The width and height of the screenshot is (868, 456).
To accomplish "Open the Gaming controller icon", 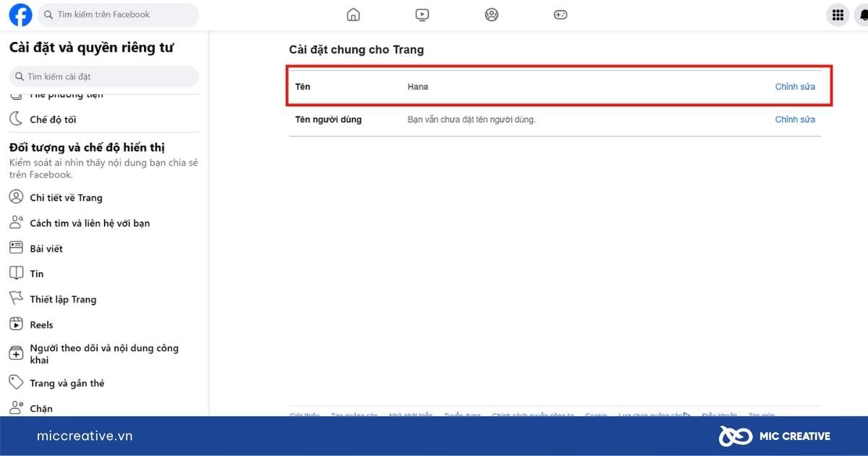I will [x=561, y=14].
